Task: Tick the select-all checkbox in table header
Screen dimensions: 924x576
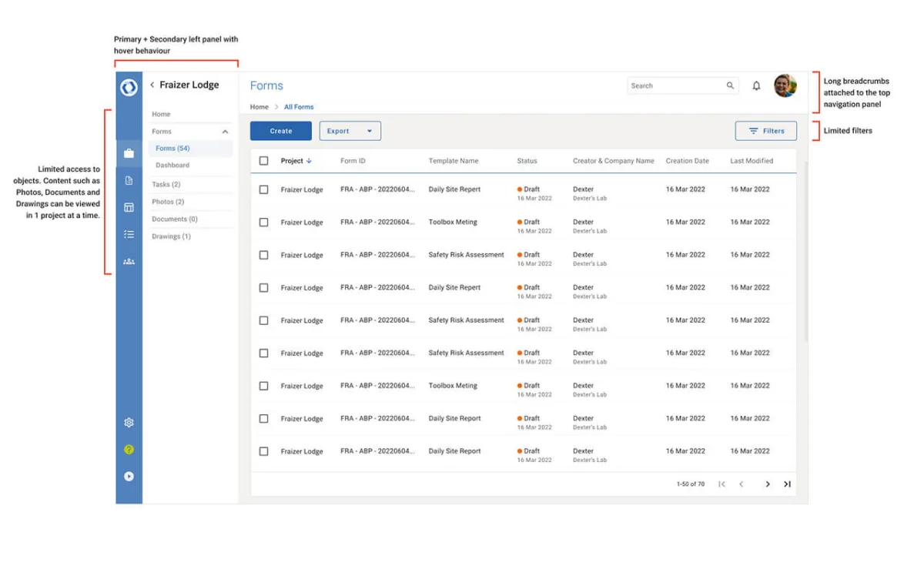Action: [x=264, y=161]
